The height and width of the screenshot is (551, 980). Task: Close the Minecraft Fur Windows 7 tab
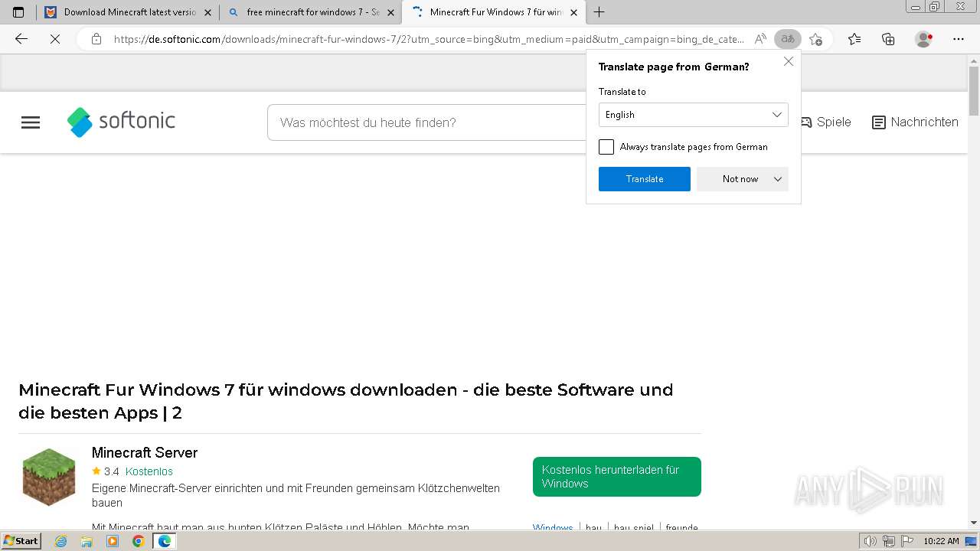click(574, 12)
